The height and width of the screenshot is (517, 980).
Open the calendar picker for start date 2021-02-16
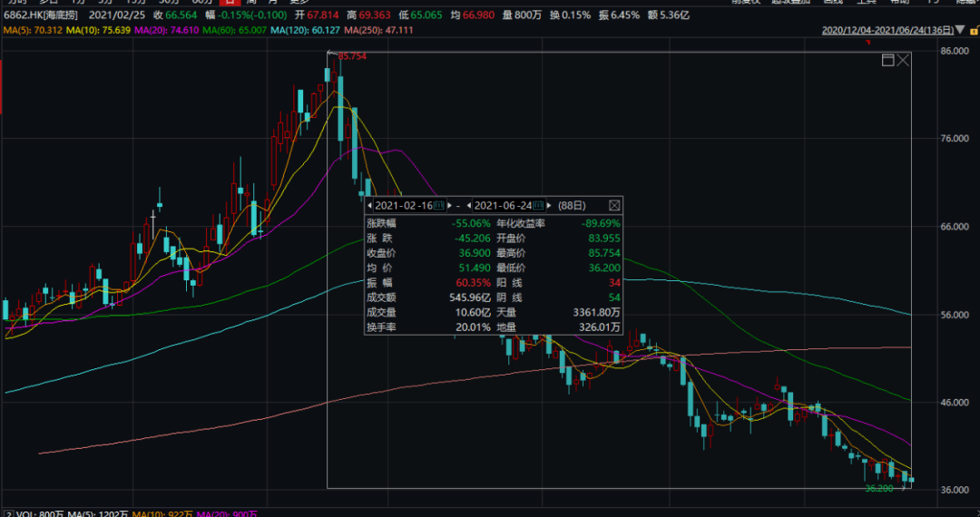pos(439,205)
